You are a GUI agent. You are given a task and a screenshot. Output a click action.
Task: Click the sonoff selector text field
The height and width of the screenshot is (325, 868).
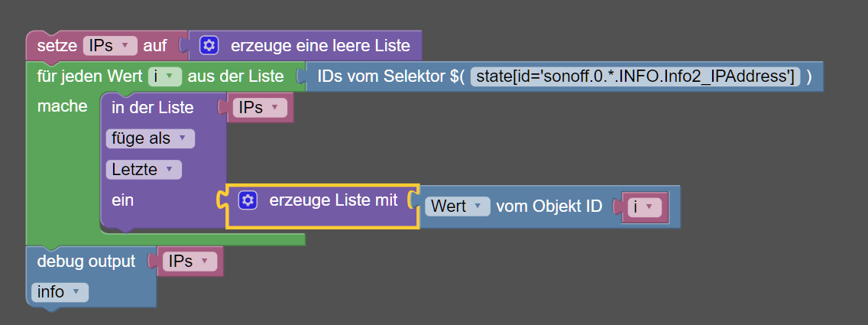tap(636, 76)
